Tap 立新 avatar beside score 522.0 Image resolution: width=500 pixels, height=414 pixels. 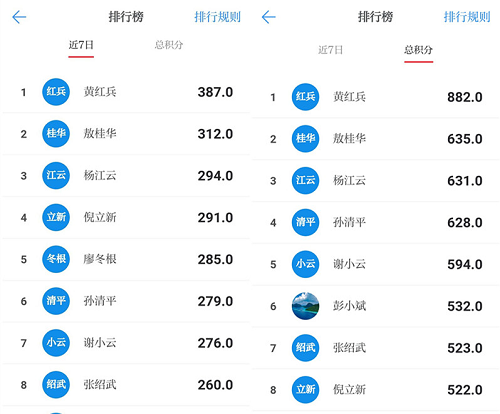[305, 390]
